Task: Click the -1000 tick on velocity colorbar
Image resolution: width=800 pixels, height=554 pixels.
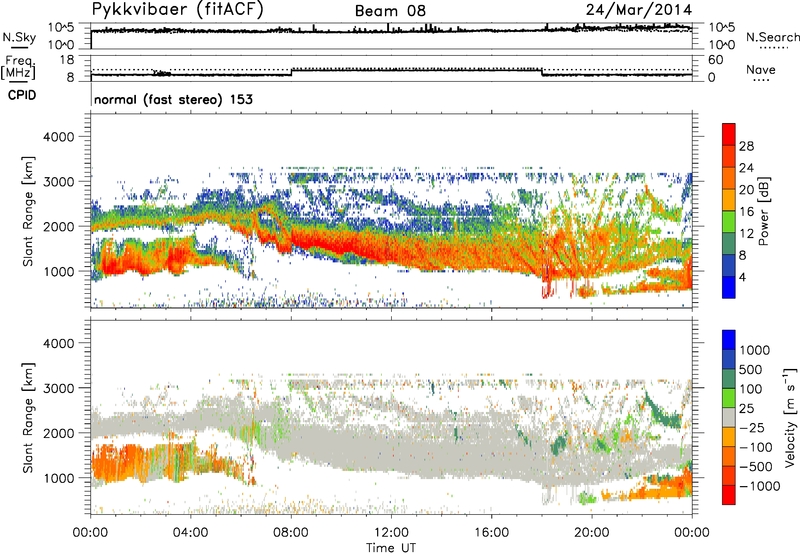Action: 759,486
